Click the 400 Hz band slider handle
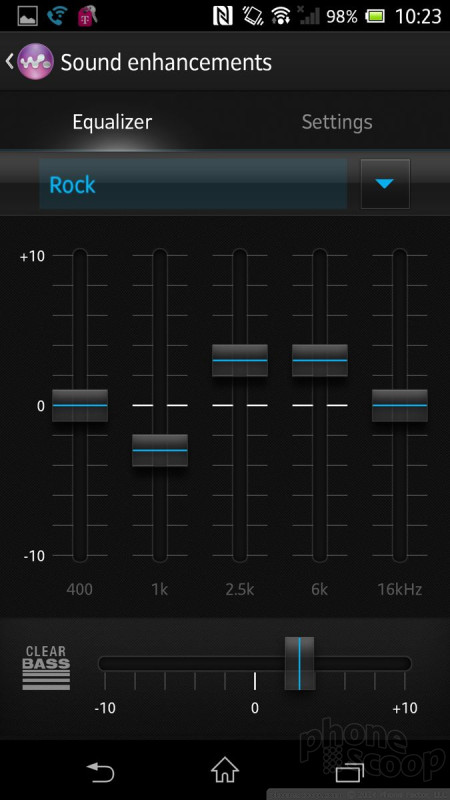450x800 pixels. tap(80, 405)
